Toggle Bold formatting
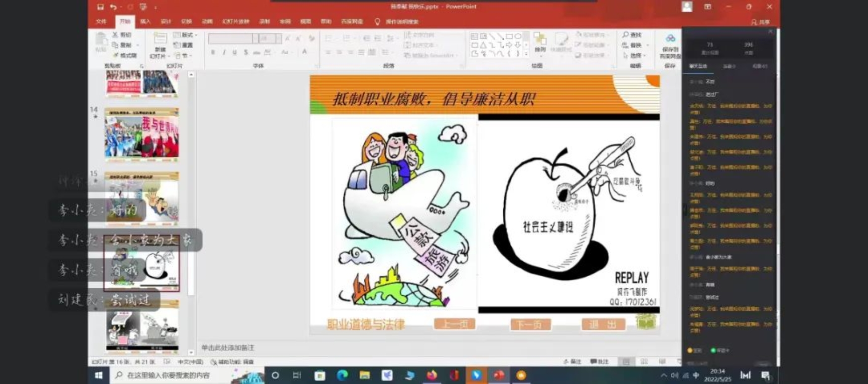 click(x=213, y=52)
